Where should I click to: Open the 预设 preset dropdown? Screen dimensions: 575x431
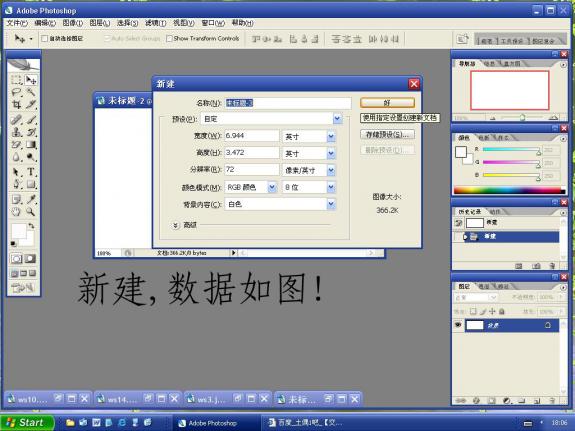[337, 119]
